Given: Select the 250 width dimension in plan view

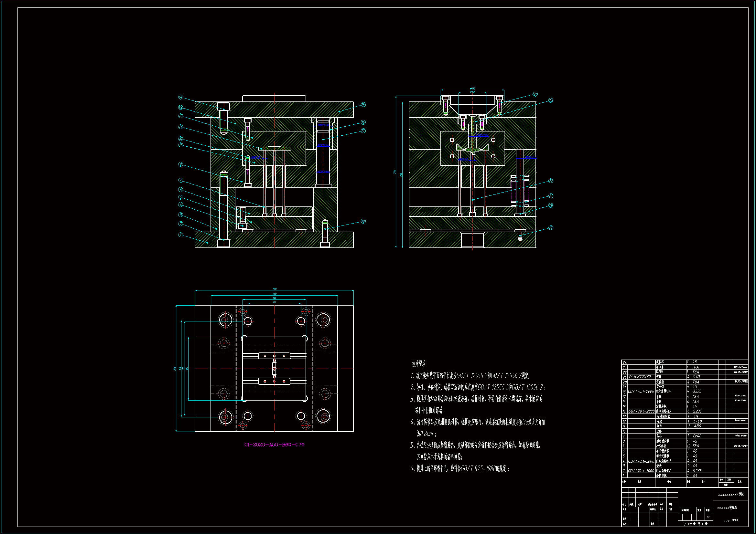Looking at the screenshot, I should click(x=274, y=289).
